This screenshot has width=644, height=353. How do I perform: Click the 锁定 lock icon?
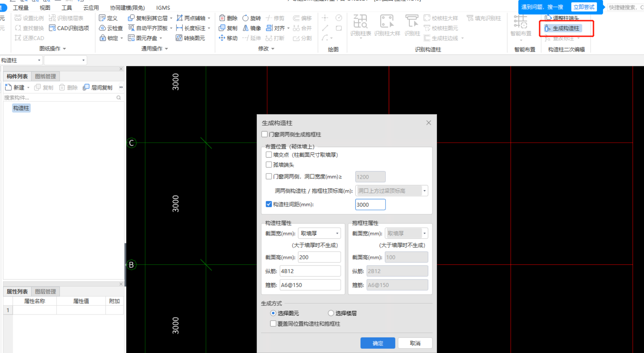click(x=103, y=38)
